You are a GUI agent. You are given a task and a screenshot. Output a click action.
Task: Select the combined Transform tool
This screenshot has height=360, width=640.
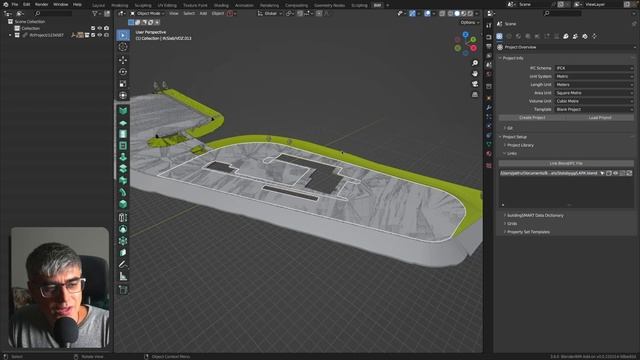tap(123, 96)
